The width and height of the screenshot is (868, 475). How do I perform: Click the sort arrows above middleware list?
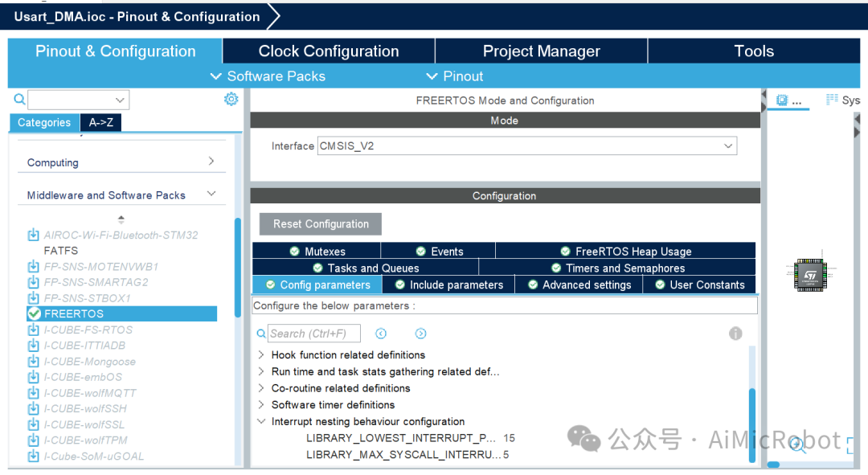click(121, 219)
